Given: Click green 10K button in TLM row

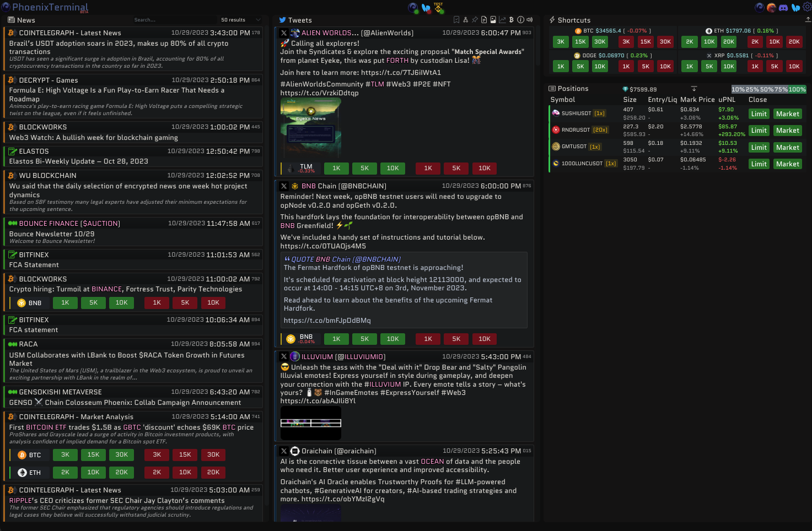Looking at the screenshot, I should [x=392, y=169].
